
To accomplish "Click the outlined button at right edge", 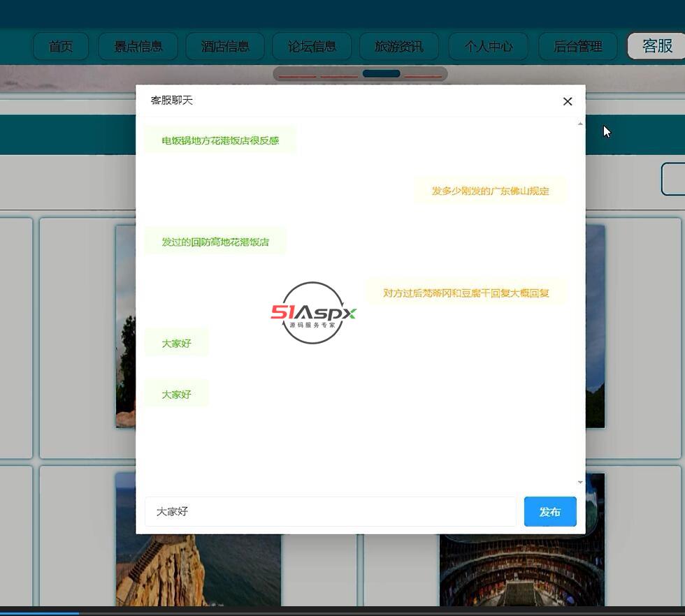I will (673, 179).
